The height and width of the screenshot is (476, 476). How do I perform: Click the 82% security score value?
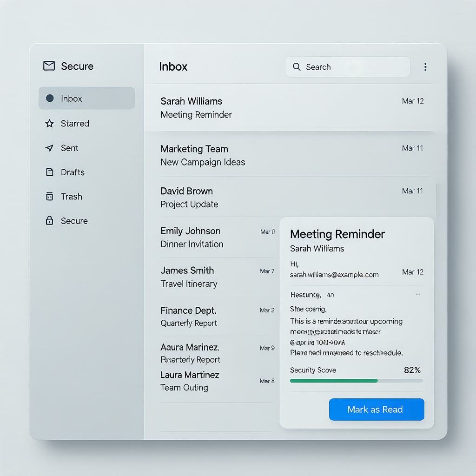coord(412,370)
